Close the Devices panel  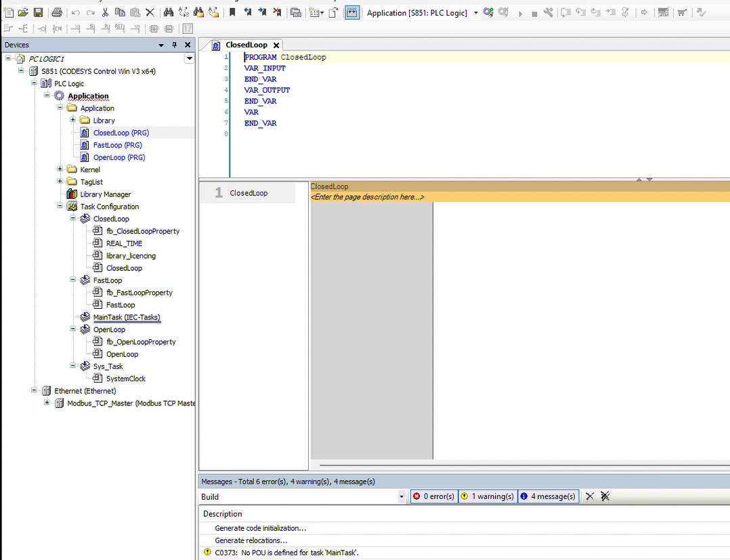[x=188, y=45]
